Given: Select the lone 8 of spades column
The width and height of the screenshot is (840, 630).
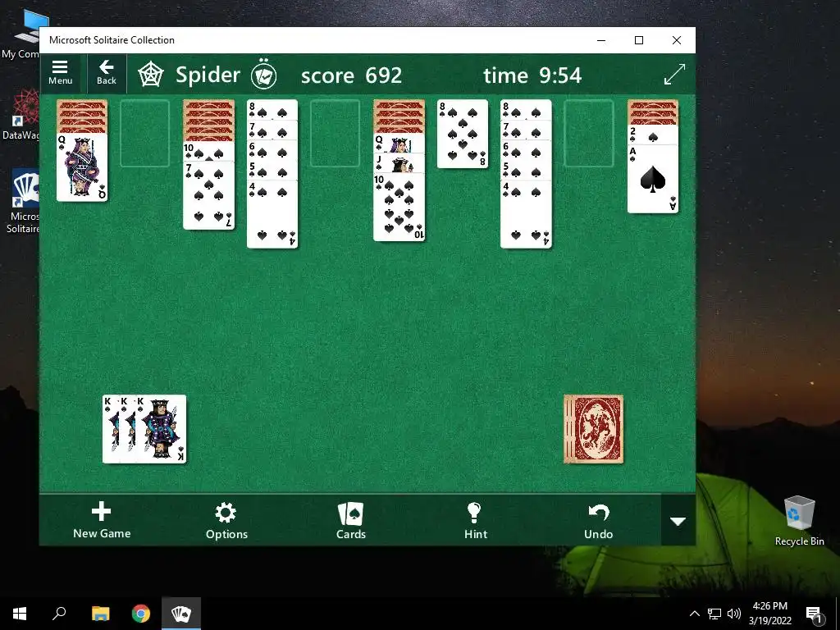Looking at the screenshot, I should pyautogui.click(x=463, y=134).
